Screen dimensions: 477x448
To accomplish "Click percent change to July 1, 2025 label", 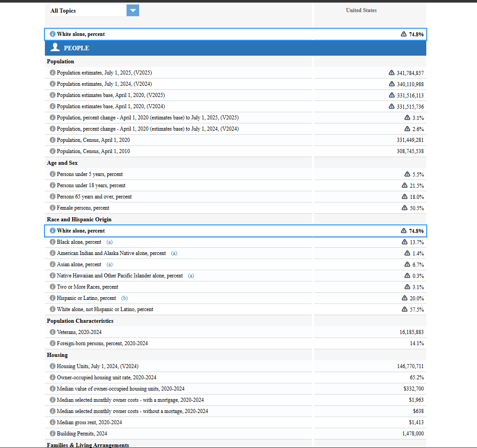I will coord(148,118).
